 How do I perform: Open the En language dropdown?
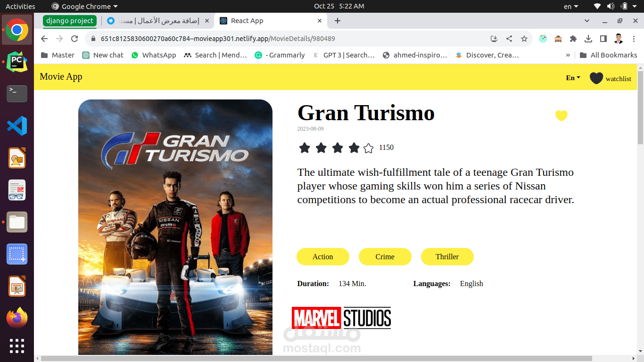572,78
